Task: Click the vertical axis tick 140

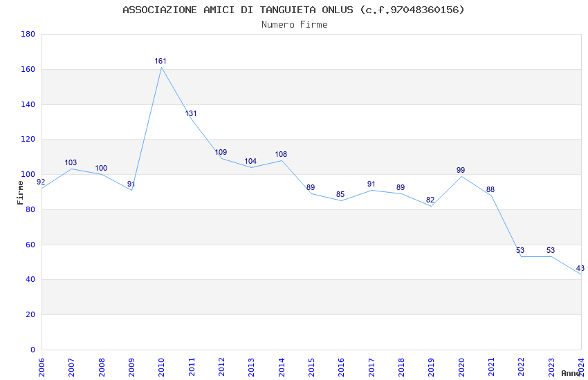Action: [x=28, y=104]
